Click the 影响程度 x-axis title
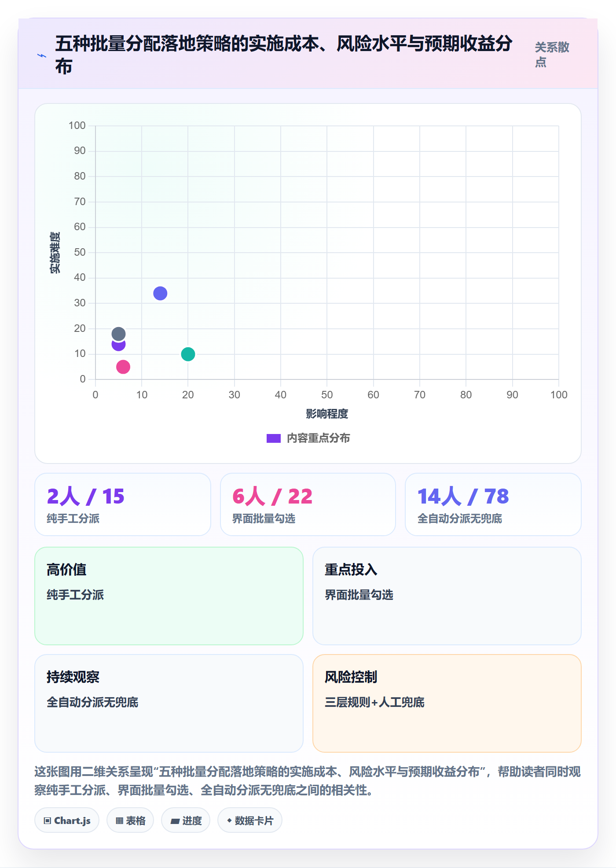Screen dimensions: 616x868 coord(327,414)
